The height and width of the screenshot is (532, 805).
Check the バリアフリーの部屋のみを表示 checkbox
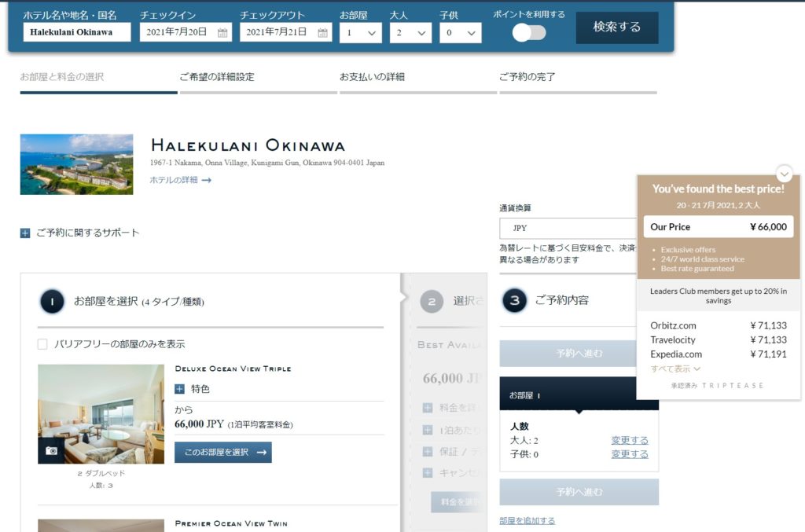pyautogui.click(x=42, y=344)
